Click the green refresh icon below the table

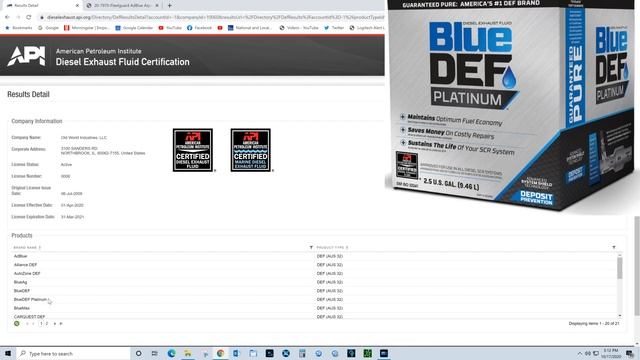point(17,323)
